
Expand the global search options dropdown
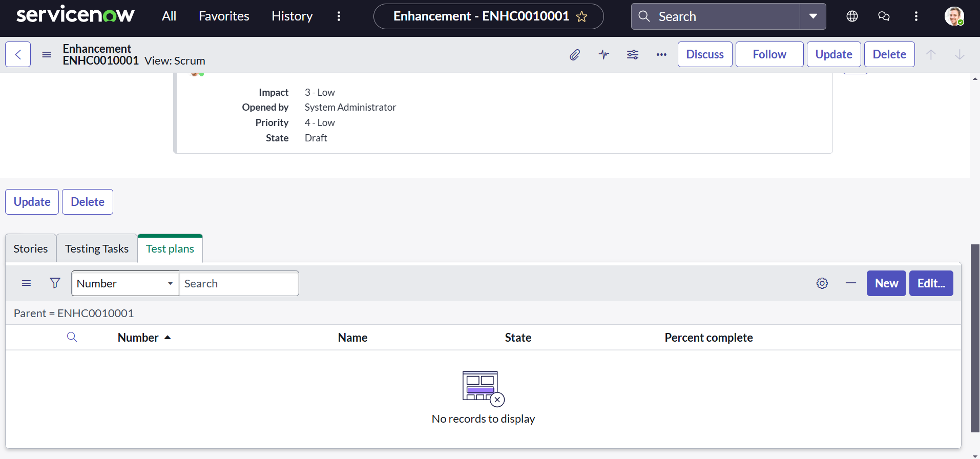[x=813, y=16]
